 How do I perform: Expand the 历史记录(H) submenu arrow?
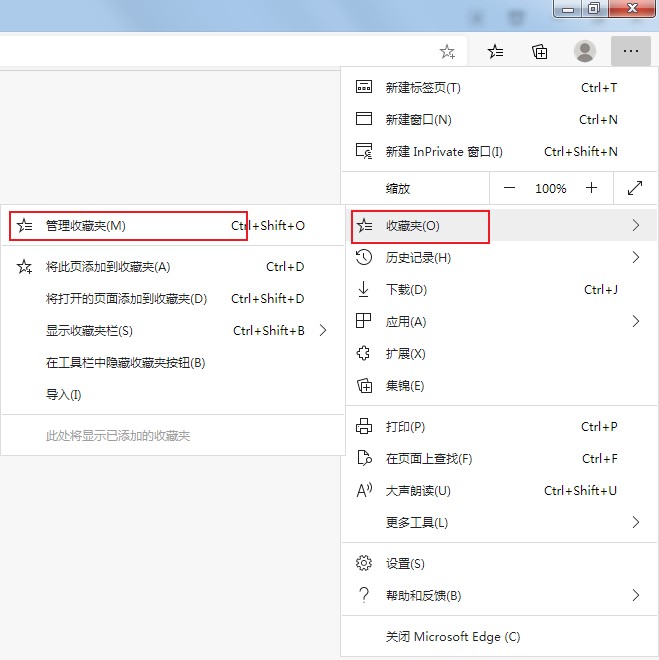[x=636, y=257]
